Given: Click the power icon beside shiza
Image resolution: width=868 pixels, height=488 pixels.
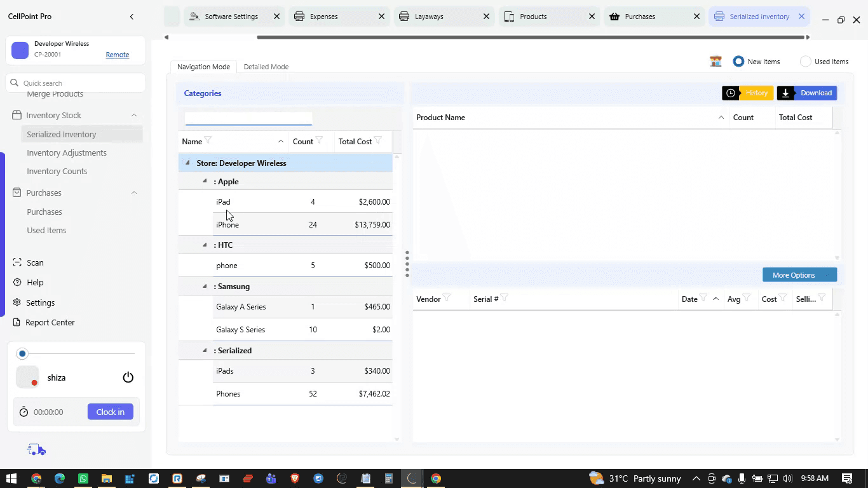Looking at the screenshot, I should point(128,377).
